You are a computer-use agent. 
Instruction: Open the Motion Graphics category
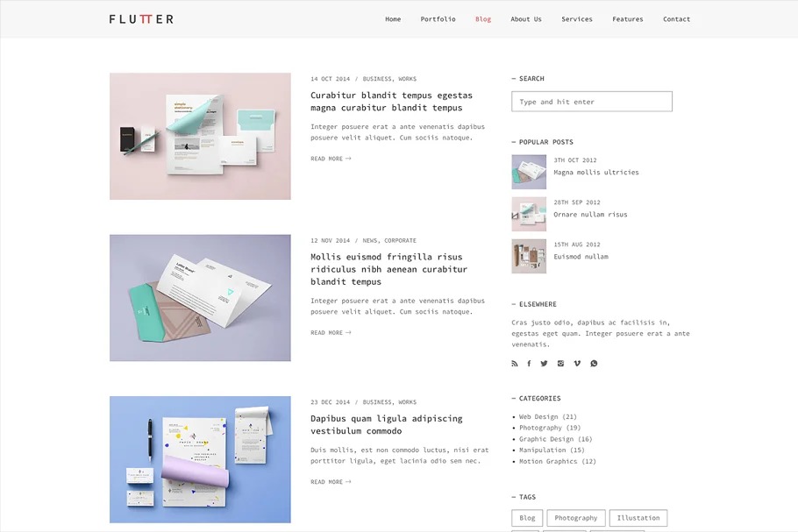(x=557, y=462)
